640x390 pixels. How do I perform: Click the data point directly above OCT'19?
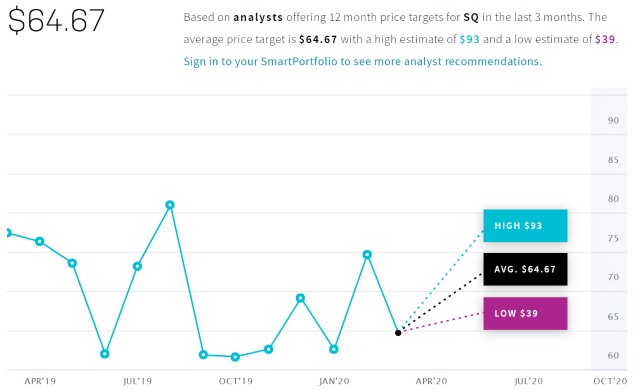coord(235,357)
